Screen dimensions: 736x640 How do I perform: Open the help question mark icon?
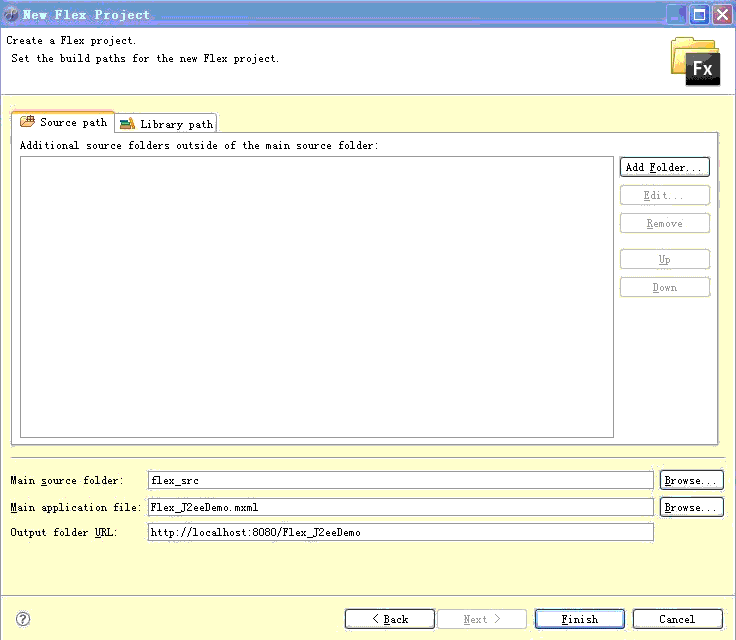(x=23, y=619)
